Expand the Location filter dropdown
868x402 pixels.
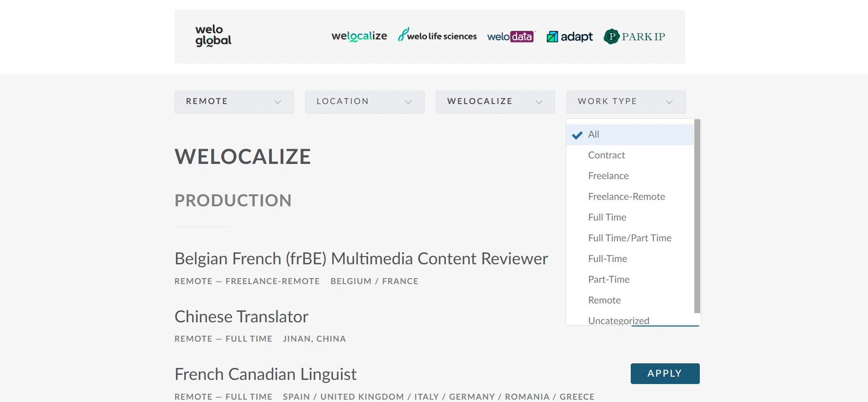[364, 102]
